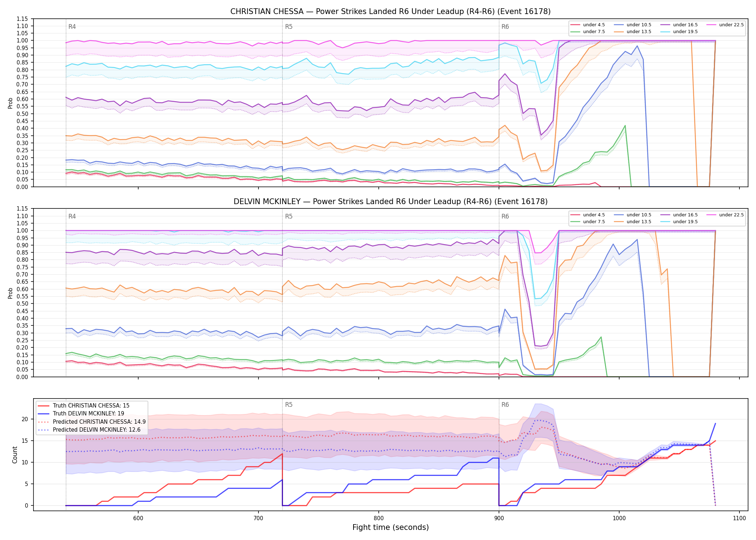This screenshot has height=540, width=756.
Task: Click the 800 tick on the x-axis
Action: click(379, 518)
